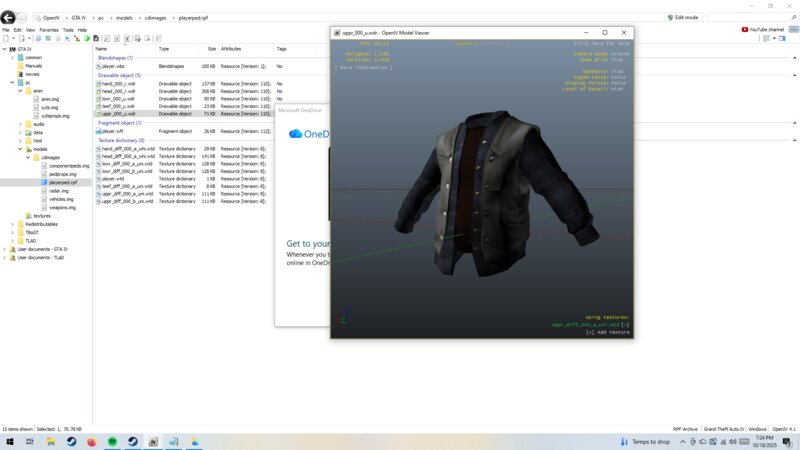Image resolution: width=800 pixels, height=450 pixels.
Task: Click the Steam icon in taskbar
Action: pyautogui.click(x=72, y=441)
